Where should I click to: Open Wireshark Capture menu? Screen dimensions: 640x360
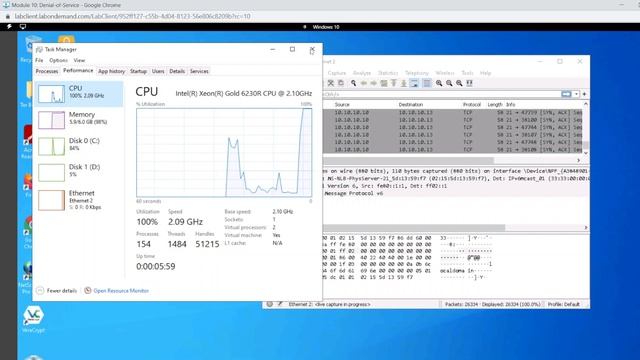(337, 73)
